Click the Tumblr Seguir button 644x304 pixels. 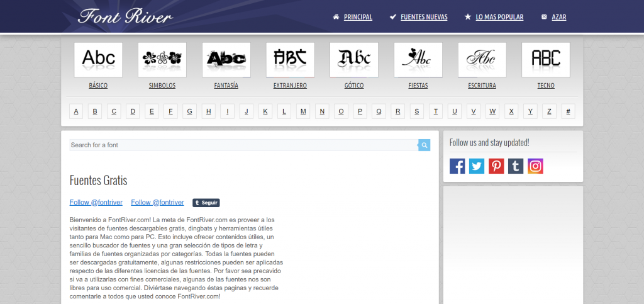206,203
